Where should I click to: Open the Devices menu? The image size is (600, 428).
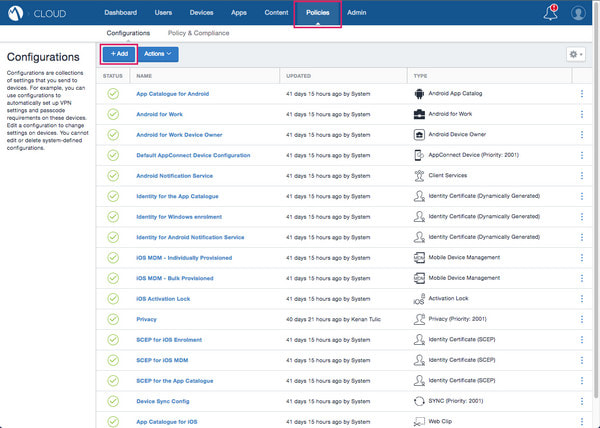pyautogui.click(x=201, y=13)
